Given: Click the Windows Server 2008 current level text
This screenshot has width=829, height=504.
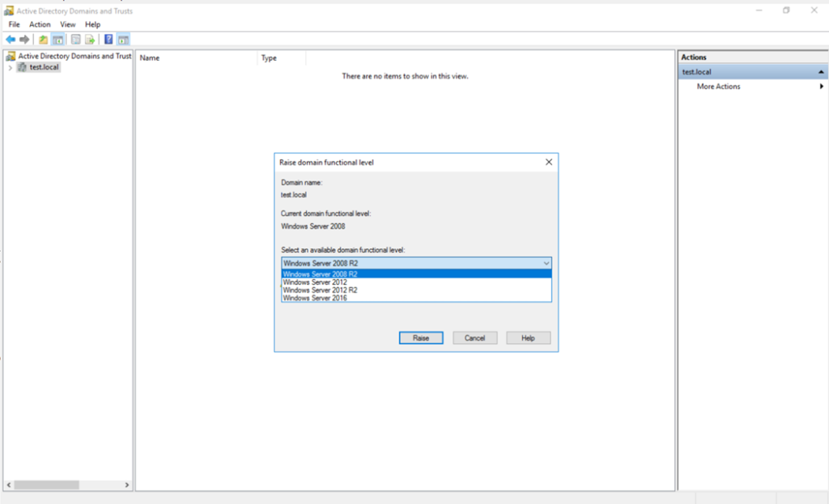Looking at the screenshot, I should (313, 227).
